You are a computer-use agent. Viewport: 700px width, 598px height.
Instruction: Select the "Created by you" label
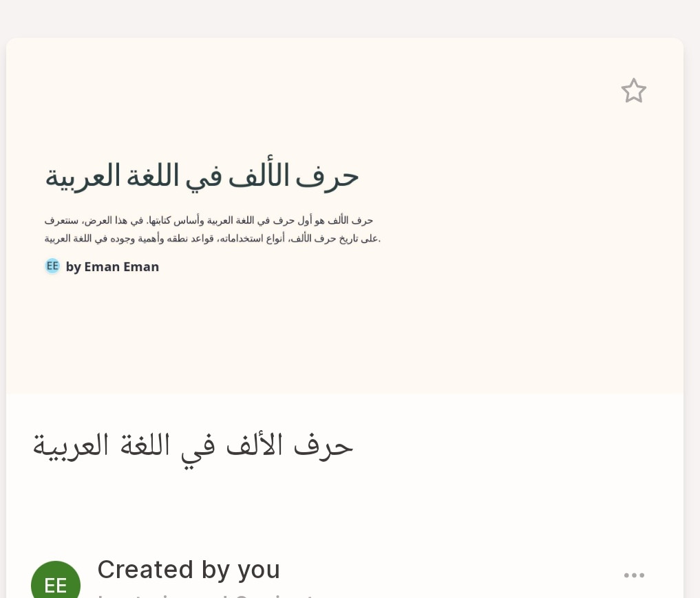pyautogui.click(x=189, y=570)
